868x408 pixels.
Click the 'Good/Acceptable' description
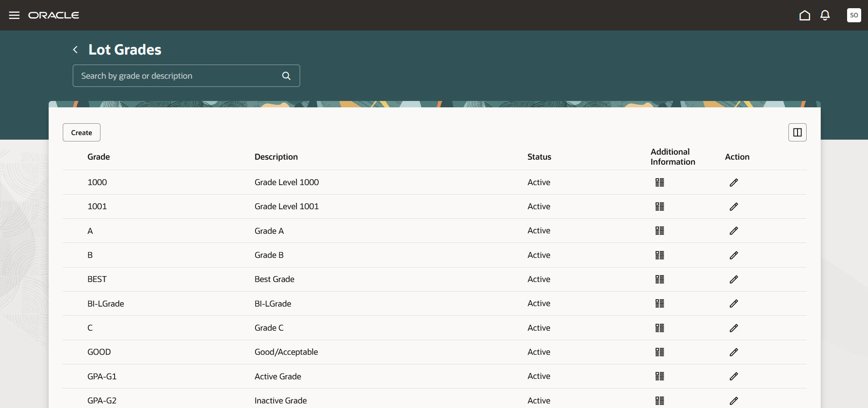point(286,352)
